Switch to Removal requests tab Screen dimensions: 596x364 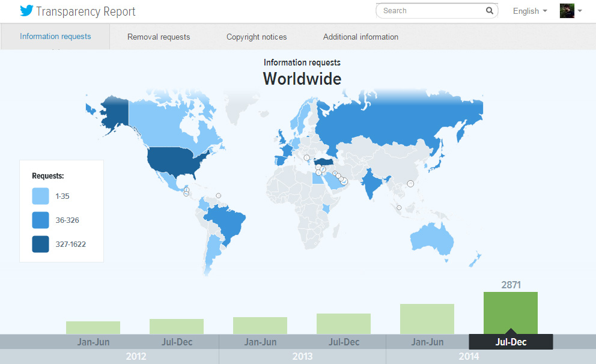point(159,37)
